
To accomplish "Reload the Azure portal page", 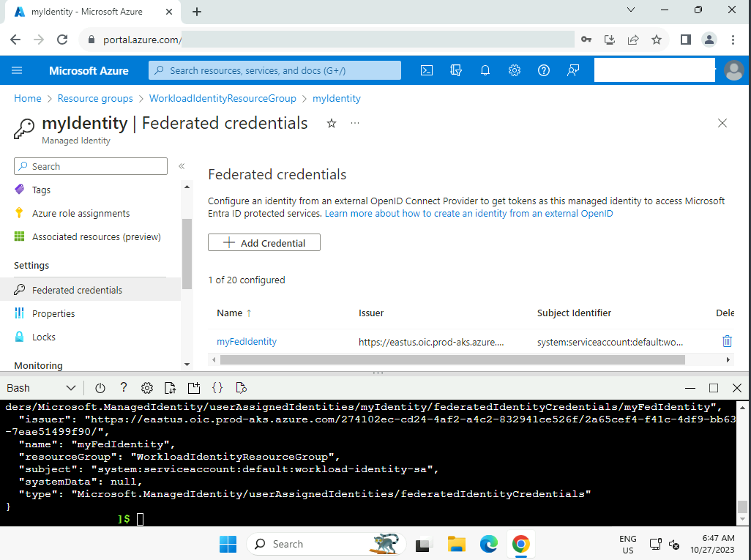I will point(62,40).
